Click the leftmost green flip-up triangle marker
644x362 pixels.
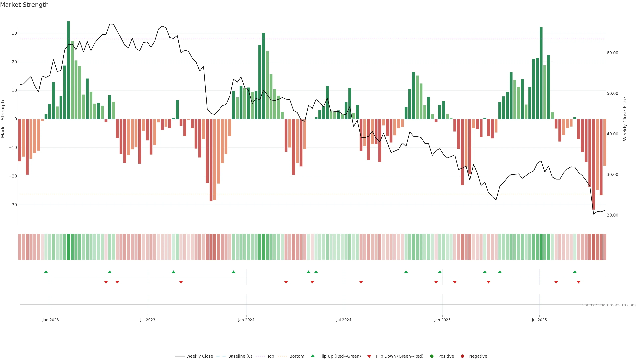tap(46, 272)
